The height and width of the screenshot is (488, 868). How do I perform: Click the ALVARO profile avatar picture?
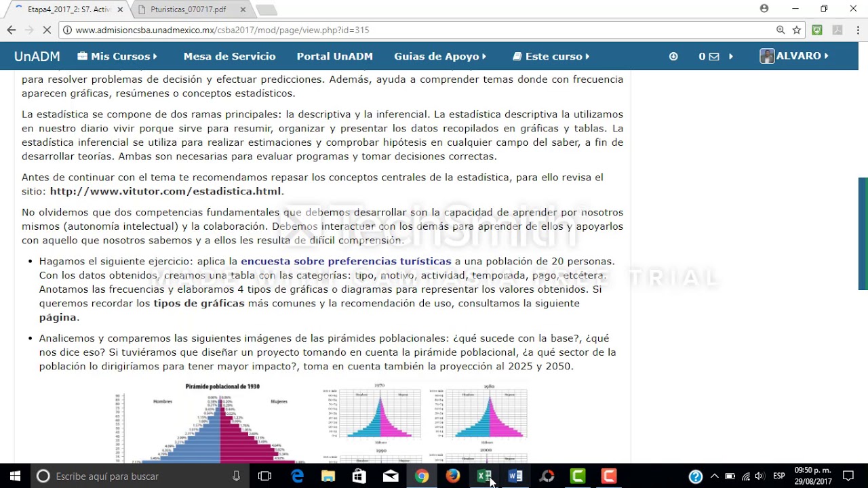pos(767,56)
